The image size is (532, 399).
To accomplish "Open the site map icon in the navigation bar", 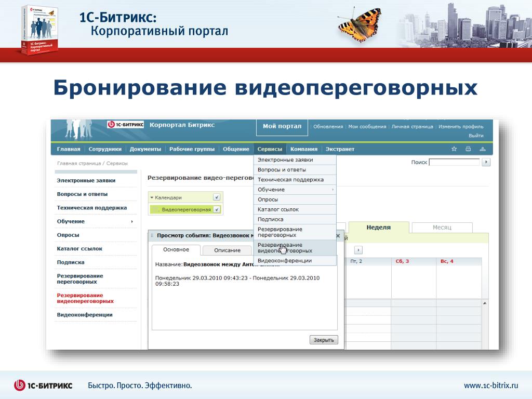I will pos(483,149).
